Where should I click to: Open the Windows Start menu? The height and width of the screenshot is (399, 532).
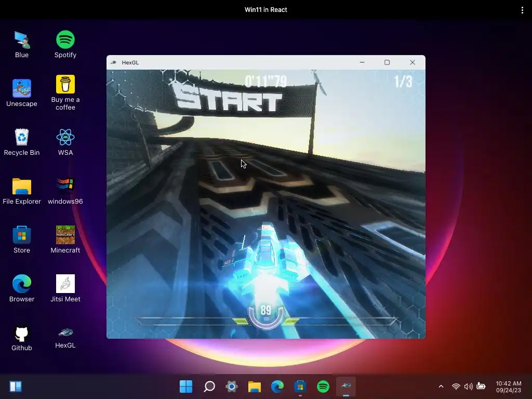(186, 387)
